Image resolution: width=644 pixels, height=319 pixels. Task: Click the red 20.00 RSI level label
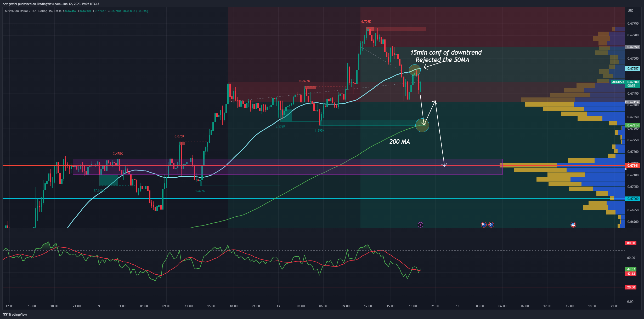point(631,287)
